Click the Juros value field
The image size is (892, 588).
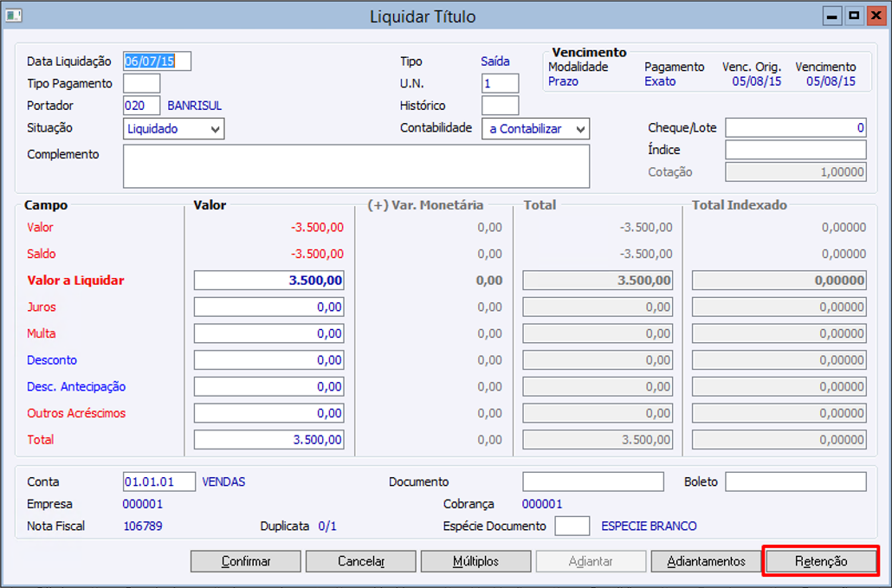pyautogui.click(x=268, y=307)
